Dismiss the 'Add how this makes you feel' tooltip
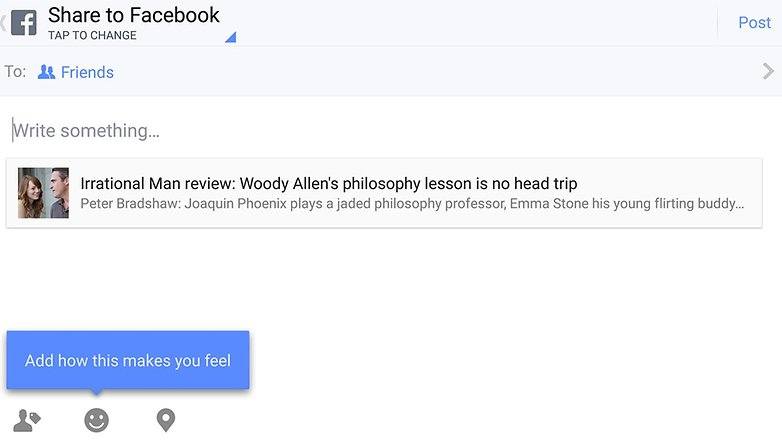 [x=128, y=360]
